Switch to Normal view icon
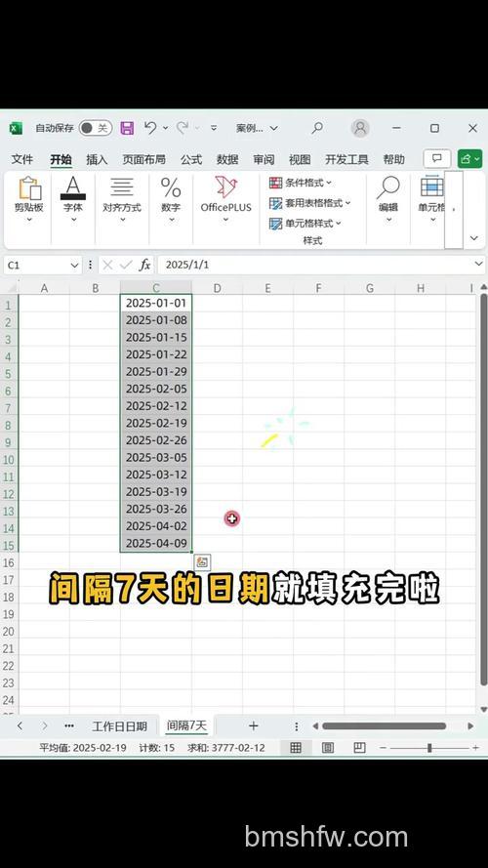Image resolution: width=488 pixels, height=868 pixels. point(296,748)
